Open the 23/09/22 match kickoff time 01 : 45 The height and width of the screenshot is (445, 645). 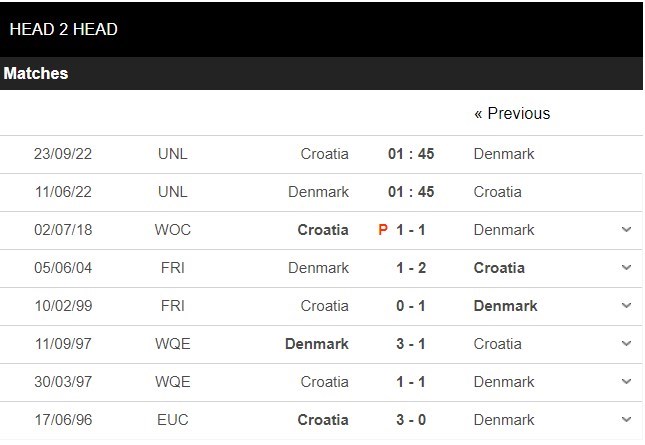pos(411,154)
